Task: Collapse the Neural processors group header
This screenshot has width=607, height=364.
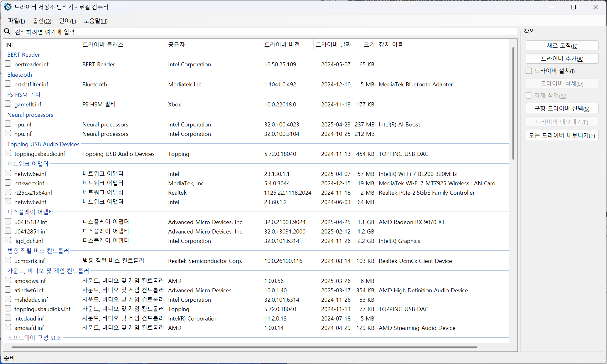Action: 30,115
